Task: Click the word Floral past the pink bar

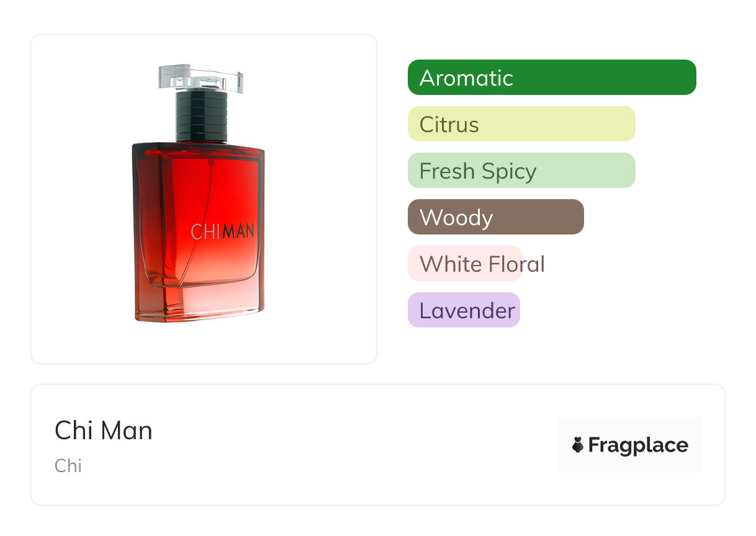Action: click(x=515, y=264)
